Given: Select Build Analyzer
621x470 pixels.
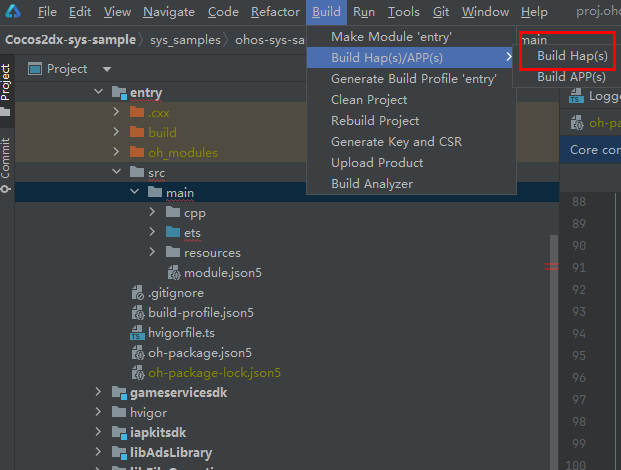Looking at the screenshot, I should coord(411,184).
